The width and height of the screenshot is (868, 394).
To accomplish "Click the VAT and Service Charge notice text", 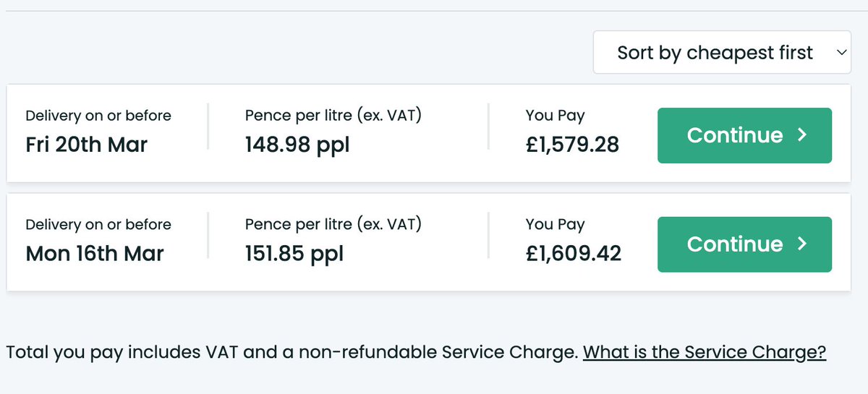I will pos(292,353).
